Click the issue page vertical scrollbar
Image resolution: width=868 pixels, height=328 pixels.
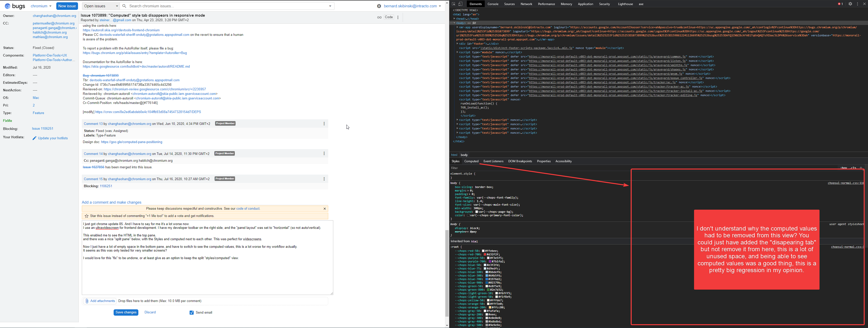(x=447, y=274)
